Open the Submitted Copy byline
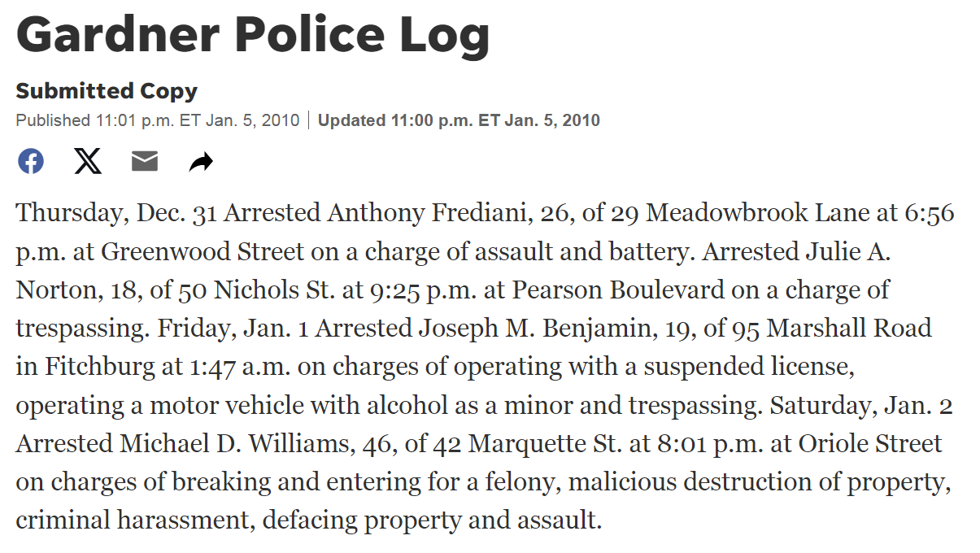Viewport: 980px width, 553px height. pos(107,91)
